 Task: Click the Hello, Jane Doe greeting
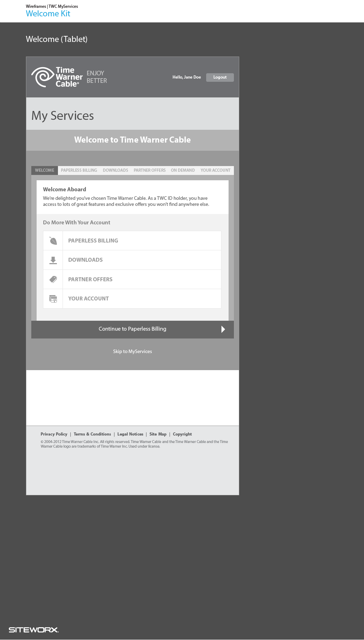pos(187,77)
